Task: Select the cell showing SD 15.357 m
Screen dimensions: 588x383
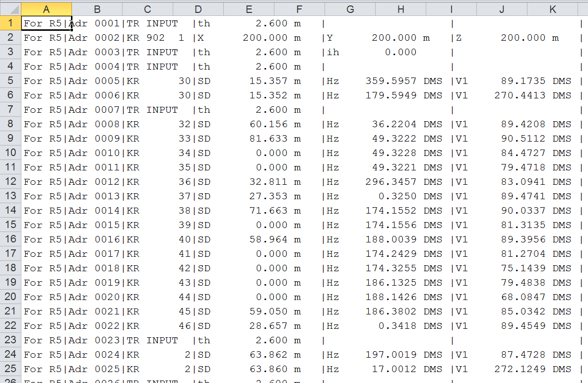Action: tap(268, 81)
